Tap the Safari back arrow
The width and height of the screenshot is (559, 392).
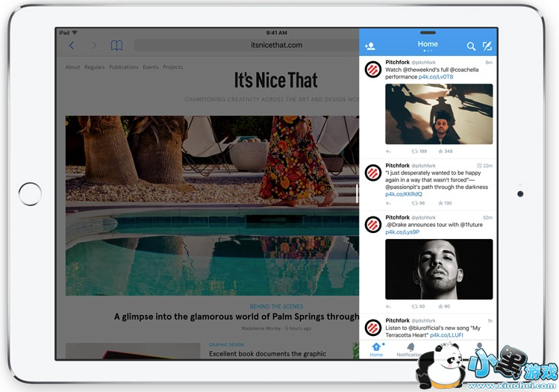pos(72,46)
